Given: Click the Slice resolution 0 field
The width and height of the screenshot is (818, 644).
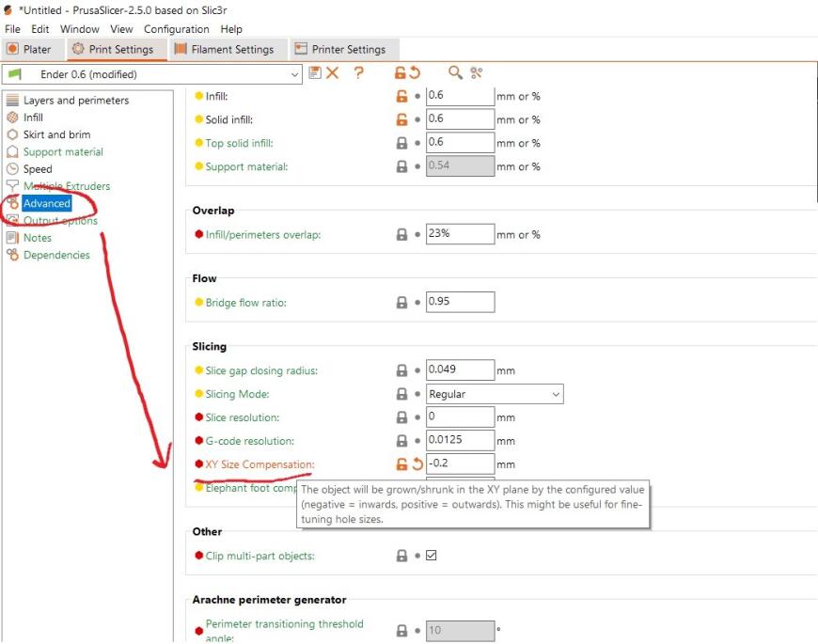Looking at the screenshot, I should [460, 416].
